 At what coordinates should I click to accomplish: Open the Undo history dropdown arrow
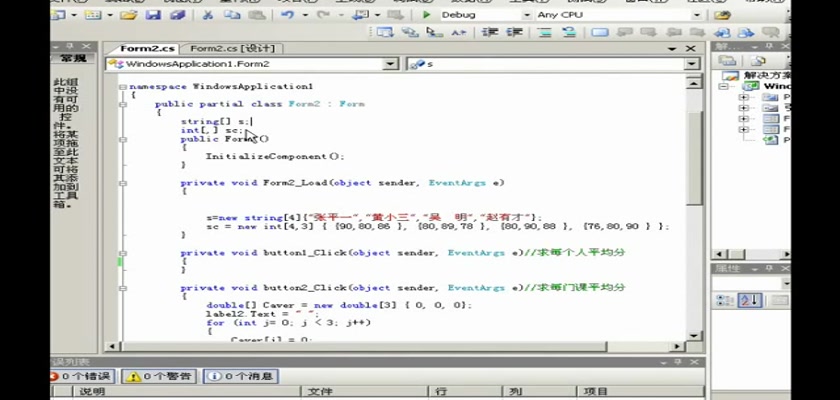coord(305,15)
